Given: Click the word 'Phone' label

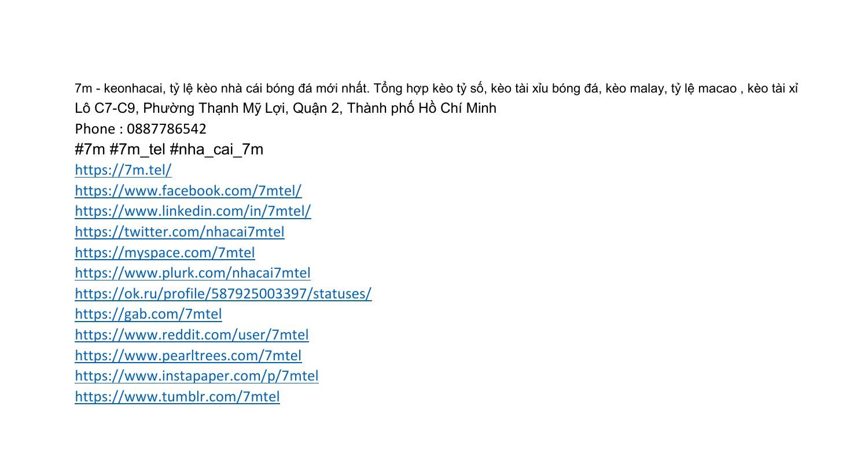Looking at the screenshot, I should [x=95, y=129].
